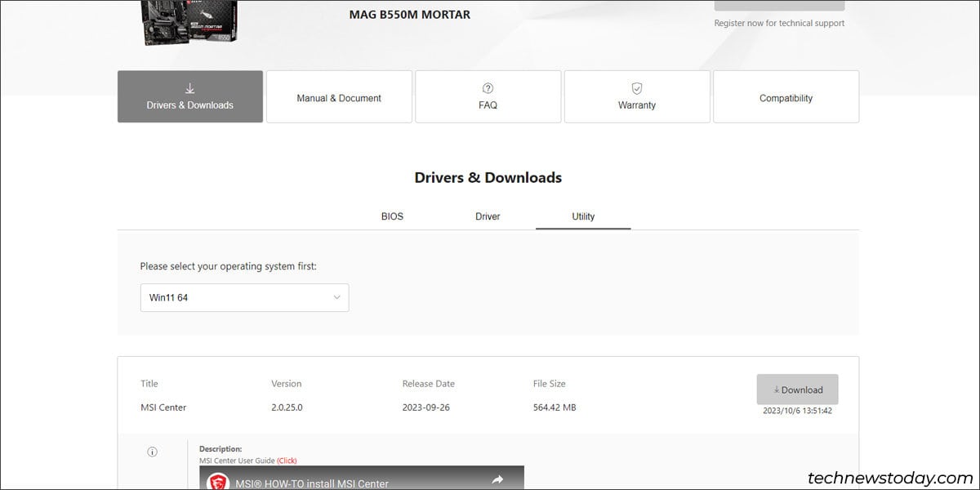Click the dropdown chevron of OS selector
980x490 pixels.
click(336, 297)
